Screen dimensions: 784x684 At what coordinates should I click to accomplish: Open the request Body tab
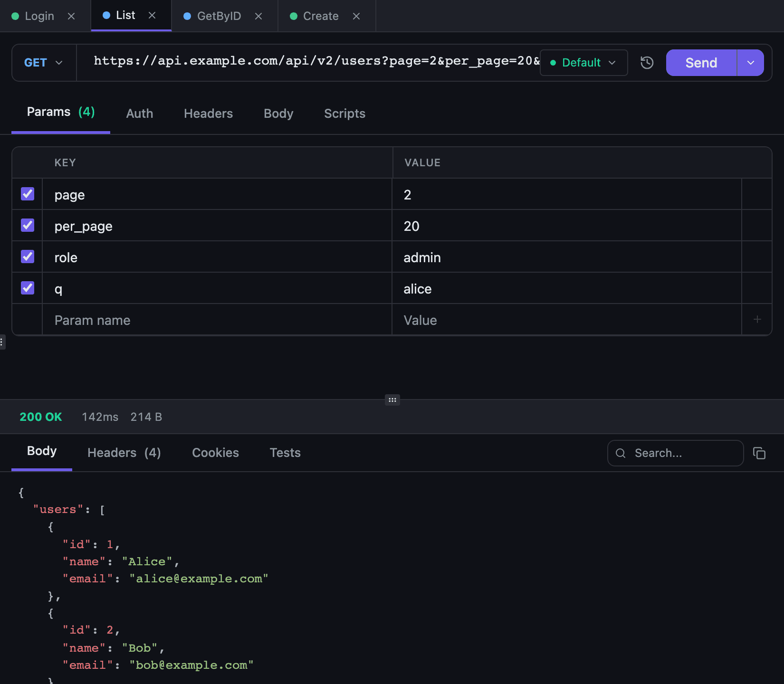pyautogui.click(x=278, y=114)
